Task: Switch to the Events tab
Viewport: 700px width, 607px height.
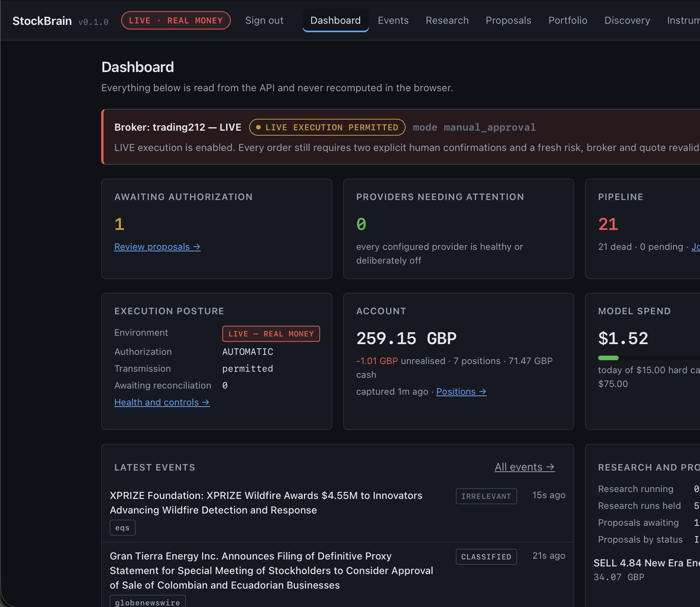Action: click(393, 20)
